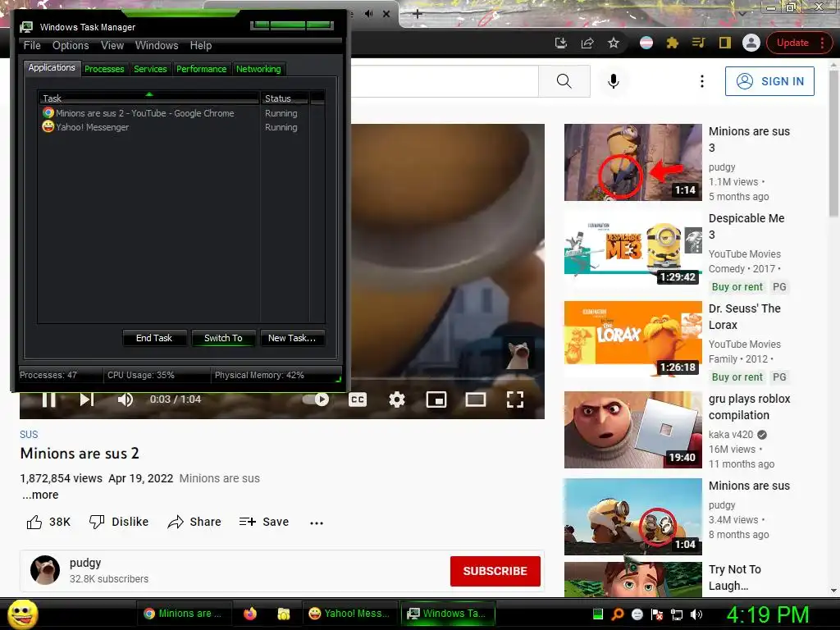Launch Firefox from the taskbar
The image size is (840, 630).
pos(249,614)
